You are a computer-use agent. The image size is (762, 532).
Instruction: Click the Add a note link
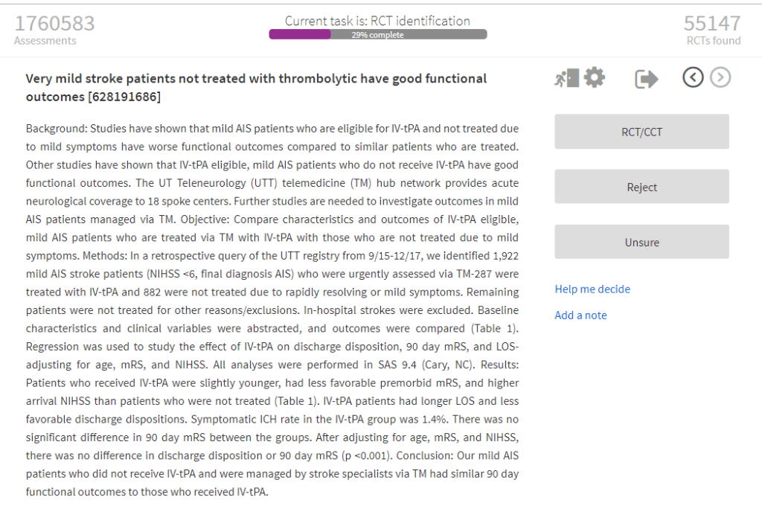[580, 315]
